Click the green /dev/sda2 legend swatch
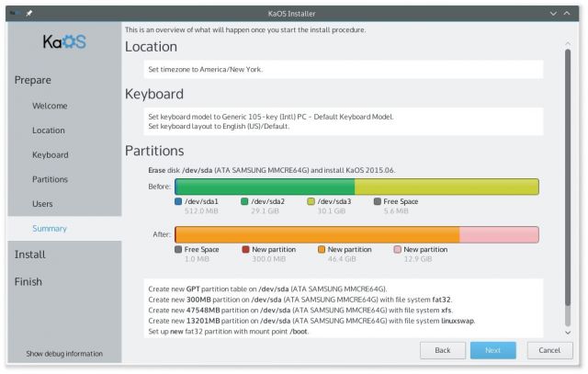Image resolution: width=588 pixels, height=374 pixels. [244, 201]
